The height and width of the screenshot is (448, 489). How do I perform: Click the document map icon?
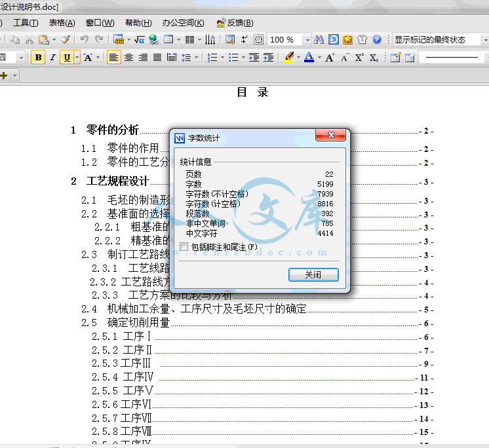230,39
